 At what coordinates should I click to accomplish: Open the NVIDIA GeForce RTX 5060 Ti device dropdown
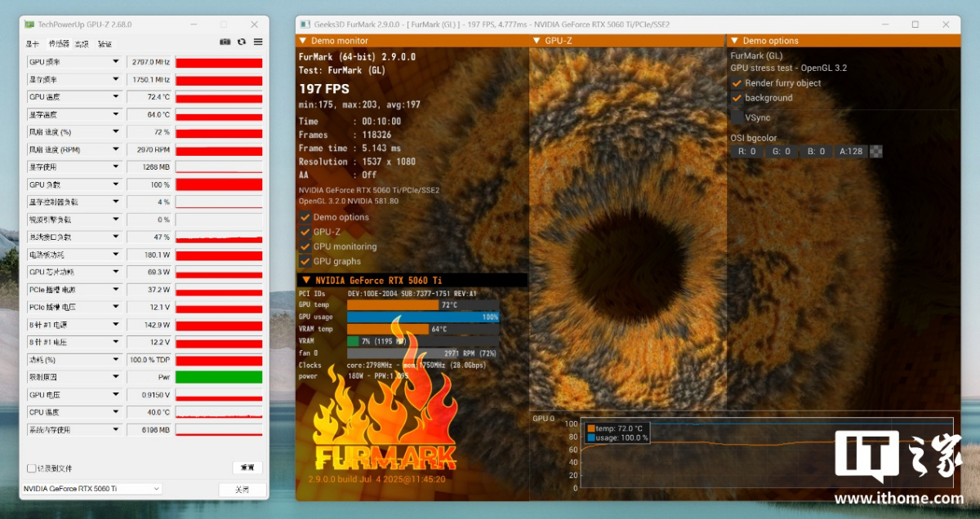tap(91, 489)
